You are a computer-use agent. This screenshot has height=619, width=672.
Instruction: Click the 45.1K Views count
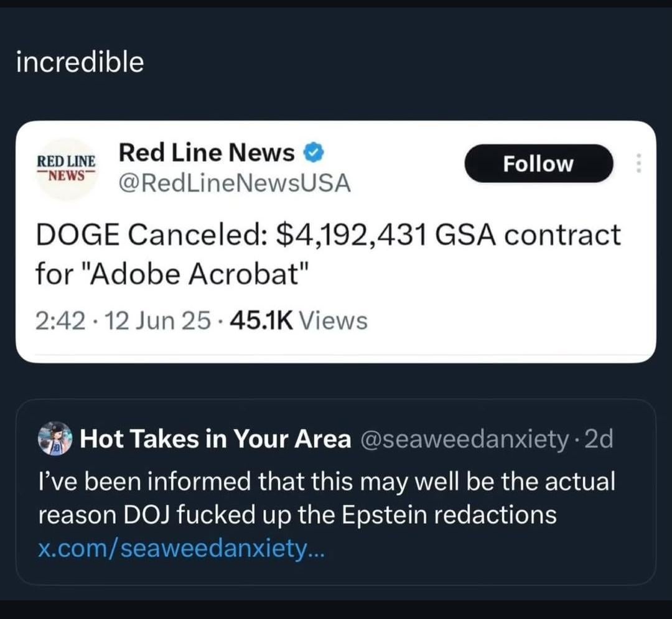[299, 321]
